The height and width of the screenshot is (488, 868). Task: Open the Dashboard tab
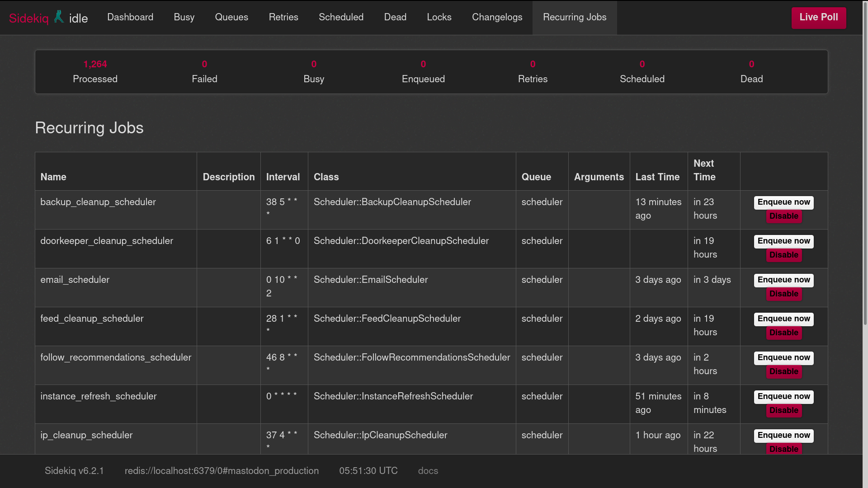coord(130,17)
